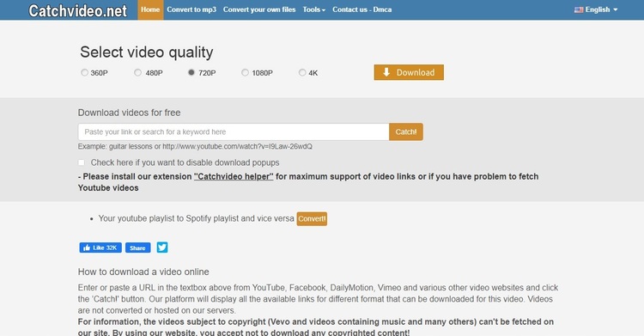Select the 720P quality option
The height and width of the screenshot is (336, 644).
tap(191, 72)
